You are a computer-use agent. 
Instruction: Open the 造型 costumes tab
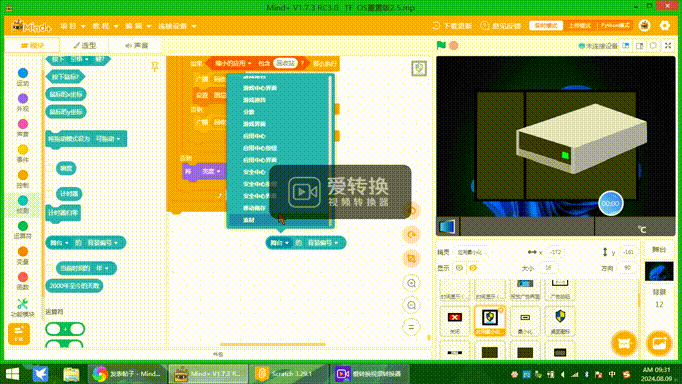click(x=85, y=45)
